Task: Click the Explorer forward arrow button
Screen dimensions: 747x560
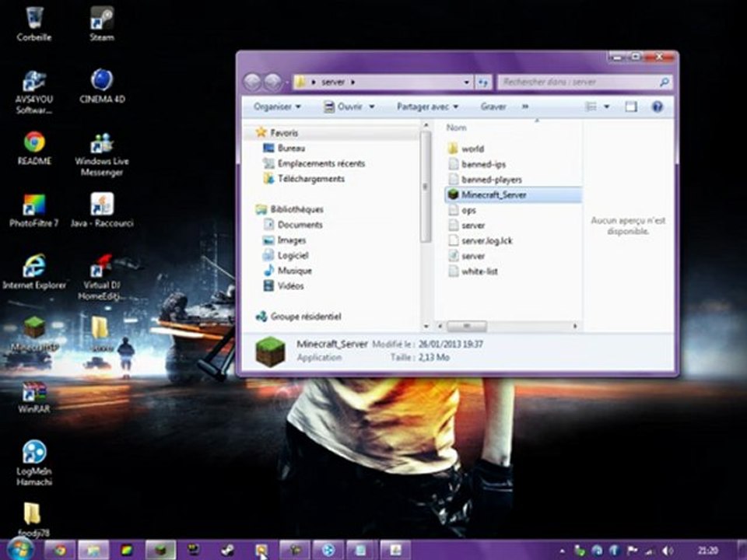Action: click(272, 82)
